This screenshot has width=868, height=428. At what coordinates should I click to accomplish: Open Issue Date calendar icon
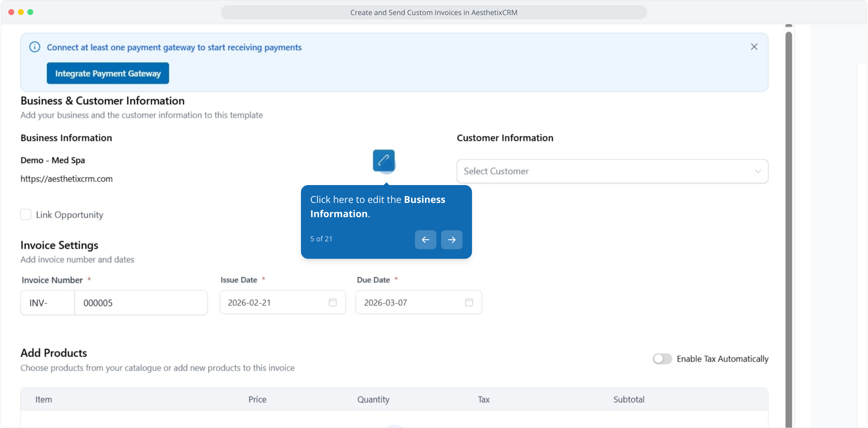[333, 303]
